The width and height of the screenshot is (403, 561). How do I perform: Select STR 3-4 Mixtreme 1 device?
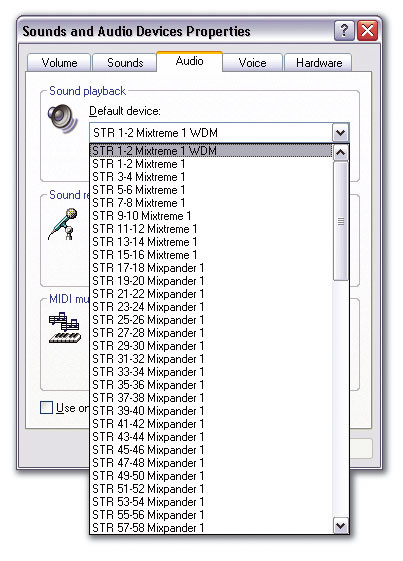[211, 177]
